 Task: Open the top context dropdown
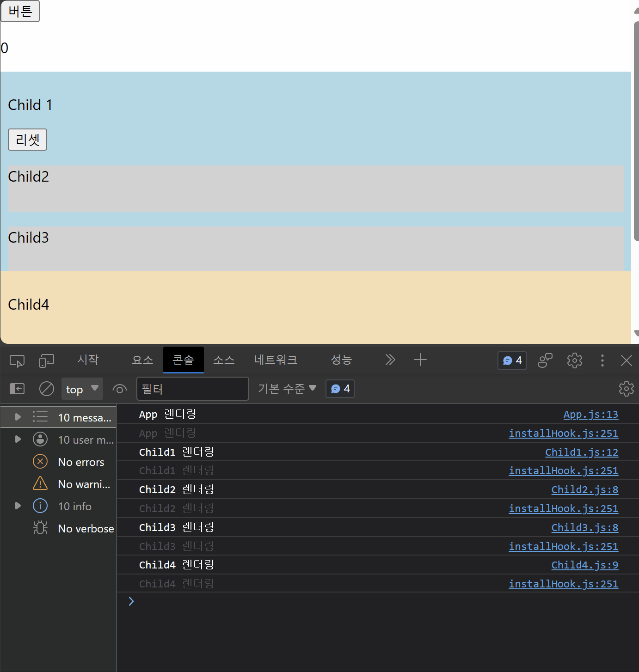82,389
